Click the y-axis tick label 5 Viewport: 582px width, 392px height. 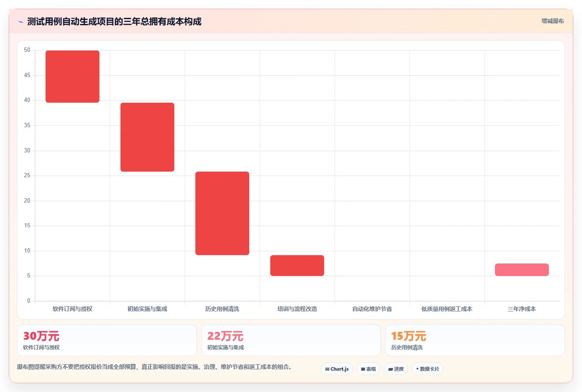pos(29,276)
